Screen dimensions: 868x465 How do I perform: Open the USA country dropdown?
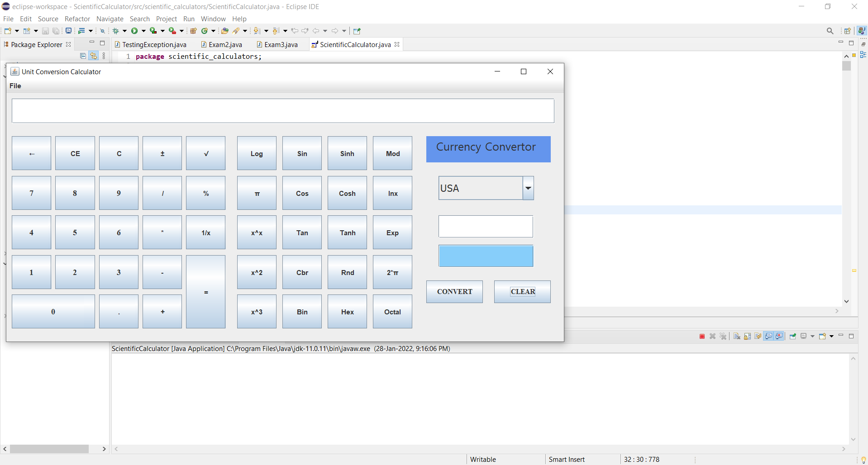click(528, 188)
